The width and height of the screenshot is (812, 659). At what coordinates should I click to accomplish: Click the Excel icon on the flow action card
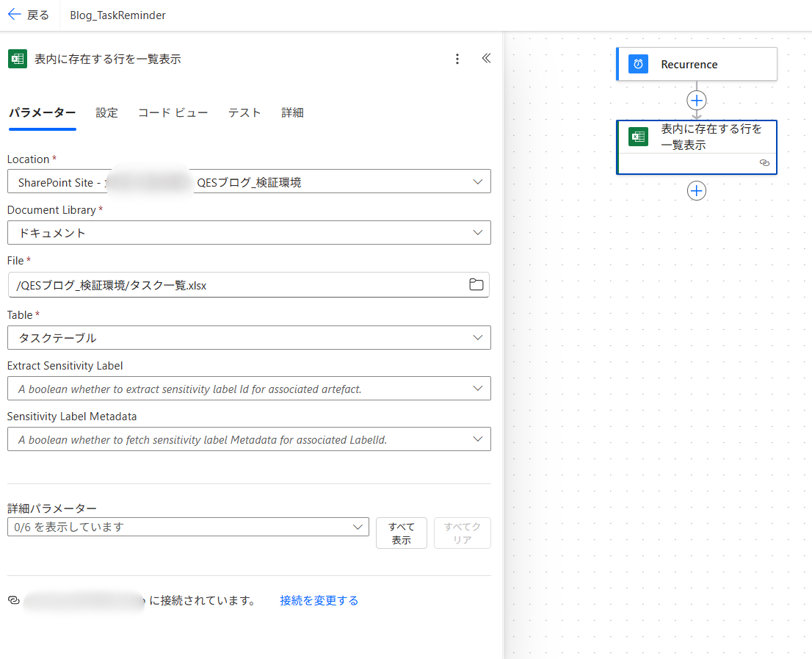pos(639,137)
